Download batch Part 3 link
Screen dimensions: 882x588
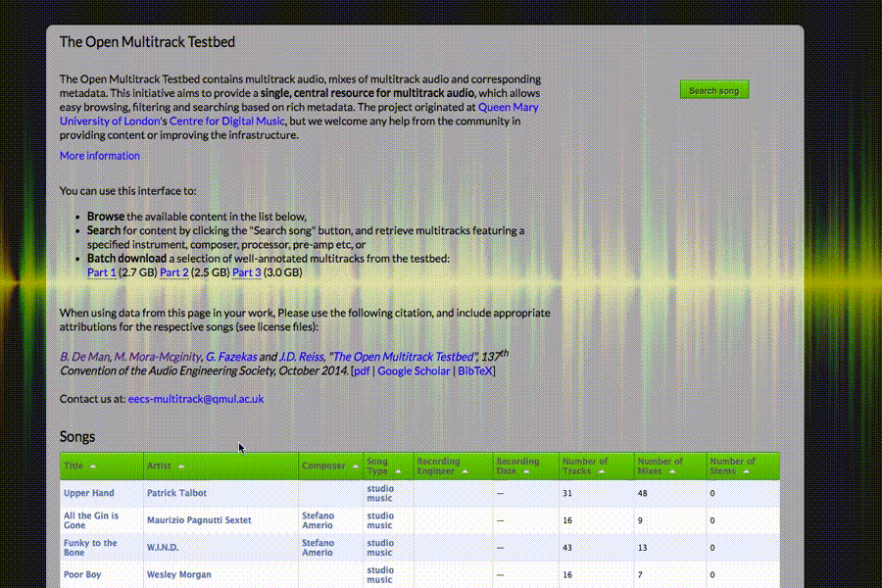[247, 272]
